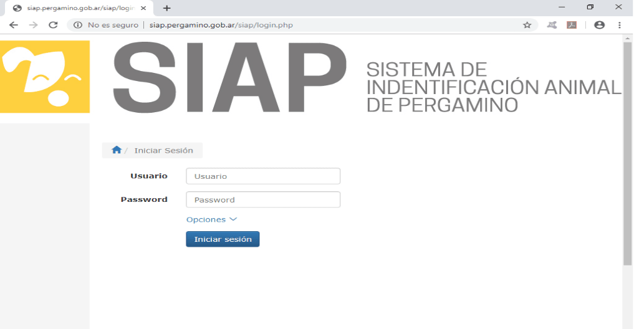Click the browser Forward arrow
Screen dimensions: 644x329
pyautogui.click(x=33, y=25)
